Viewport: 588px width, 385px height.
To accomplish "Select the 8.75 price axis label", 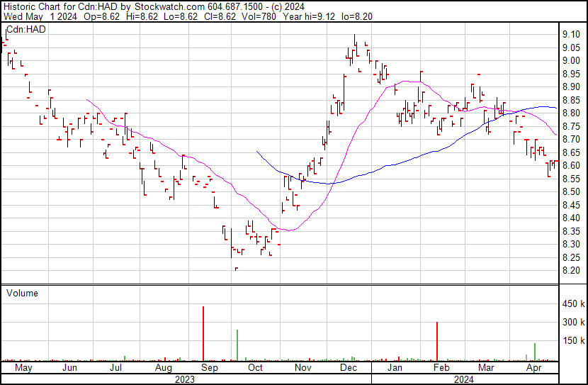I will [x=571, y=126].
